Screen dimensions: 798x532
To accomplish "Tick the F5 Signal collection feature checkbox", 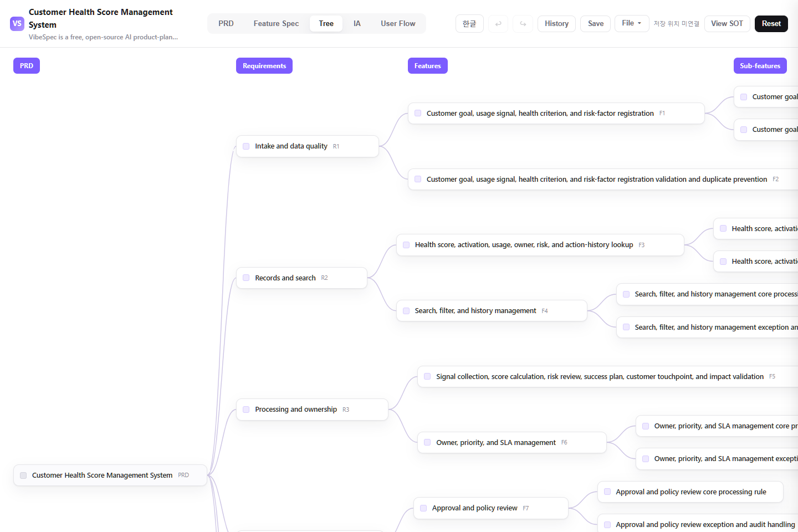I will (x=427, y=377).
